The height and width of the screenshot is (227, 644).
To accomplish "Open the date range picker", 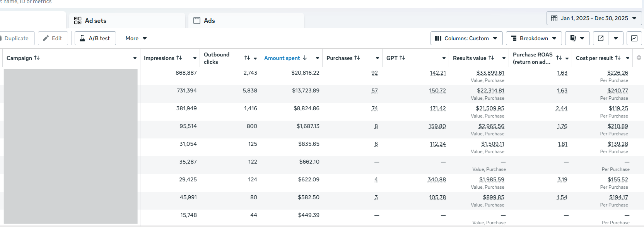I will 594,18.
